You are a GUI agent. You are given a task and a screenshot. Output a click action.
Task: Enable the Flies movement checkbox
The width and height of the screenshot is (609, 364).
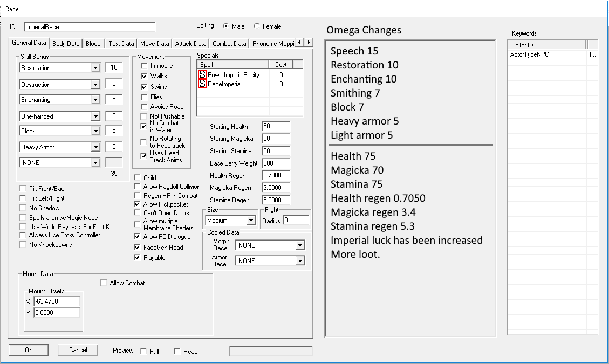point(144,97)
